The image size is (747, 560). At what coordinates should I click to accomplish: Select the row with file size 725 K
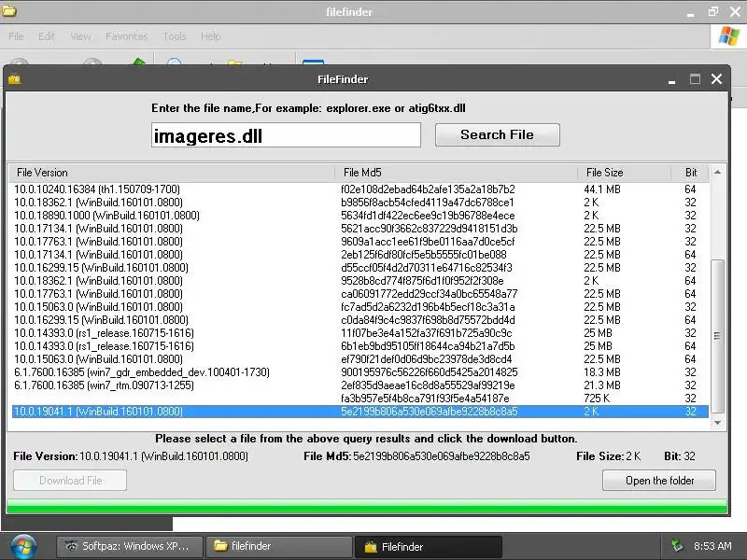coord(359,399)
